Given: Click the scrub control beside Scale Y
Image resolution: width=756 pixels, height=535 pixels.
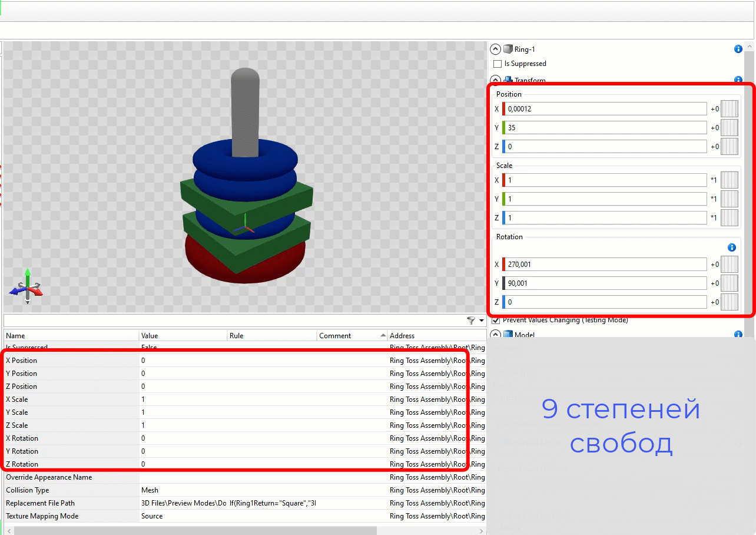Looking at the screenshot, I should tap(730, 199).
